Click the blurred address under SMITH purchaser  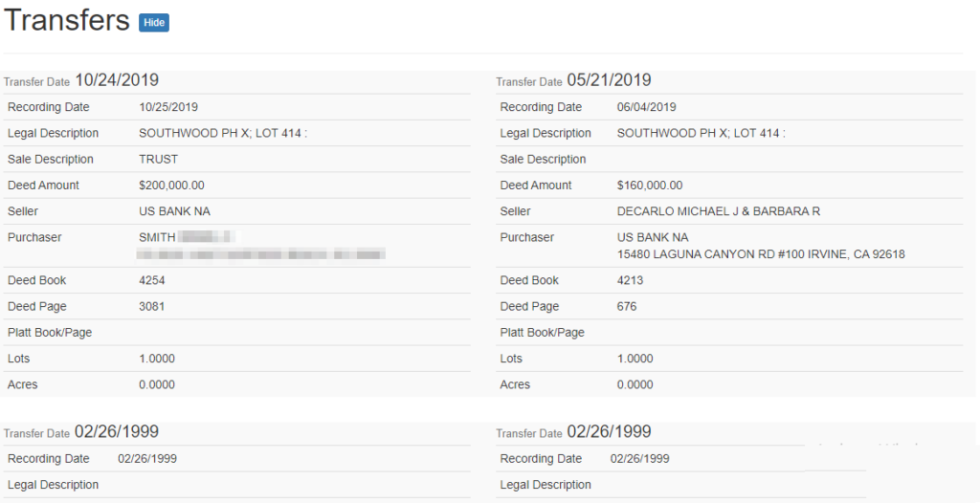tap(260, 254)
